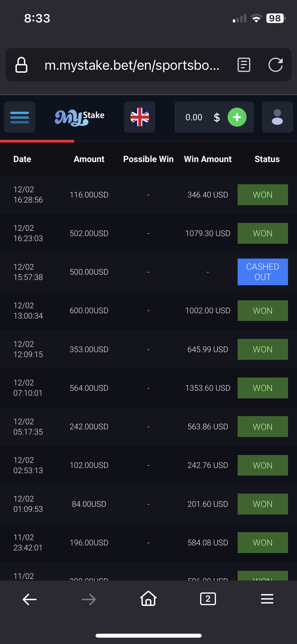Tap the MyStake logo

point(79,117)
